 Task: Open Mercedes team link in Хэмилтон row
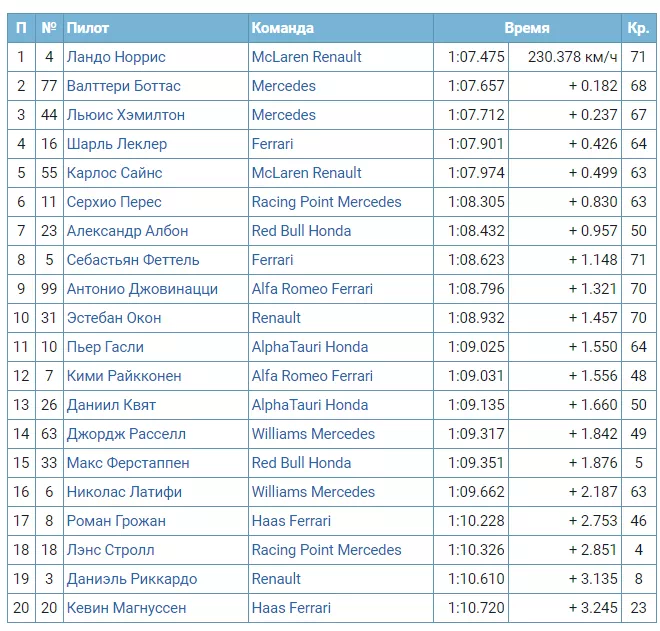click(284, 115)
